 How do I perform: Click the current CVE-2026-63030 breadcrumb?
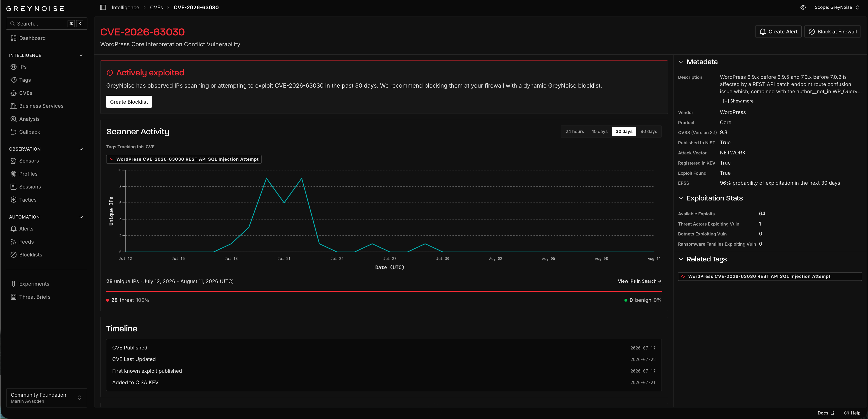pos(196,7)
